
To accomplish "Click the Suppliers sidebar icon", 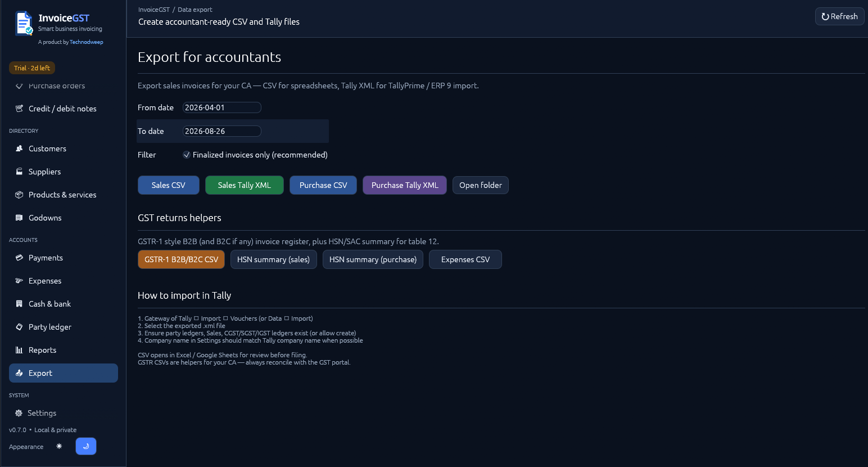I will point(19,172).
